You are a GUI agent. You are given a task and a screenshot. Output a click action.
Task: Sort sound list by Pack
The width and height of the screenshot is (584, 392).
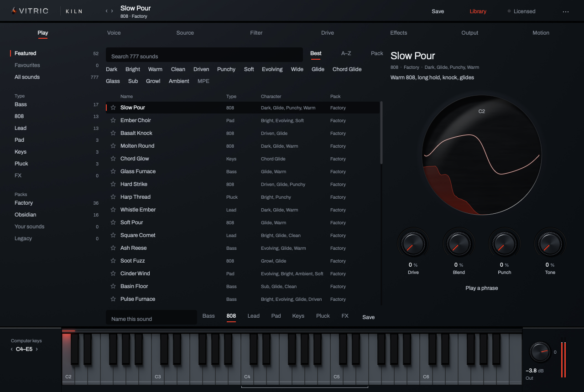point(377,53)
